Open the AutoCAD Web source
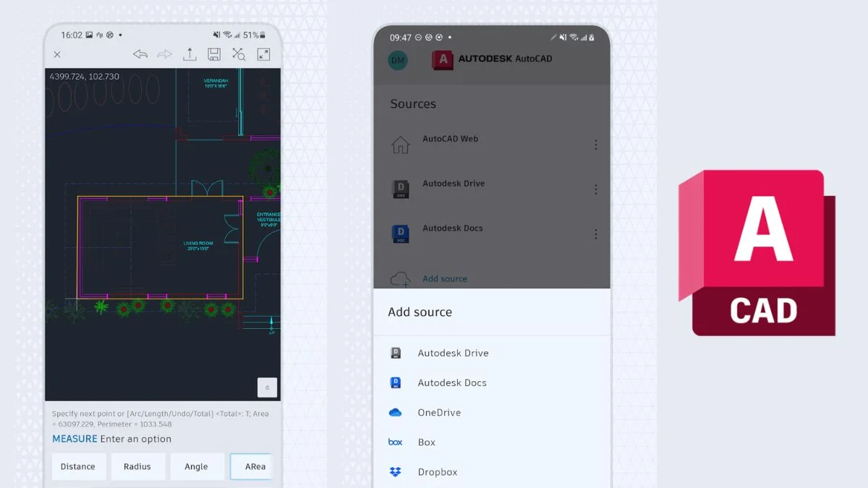This screenshot has height=488, width=868. tap(492, 144)
